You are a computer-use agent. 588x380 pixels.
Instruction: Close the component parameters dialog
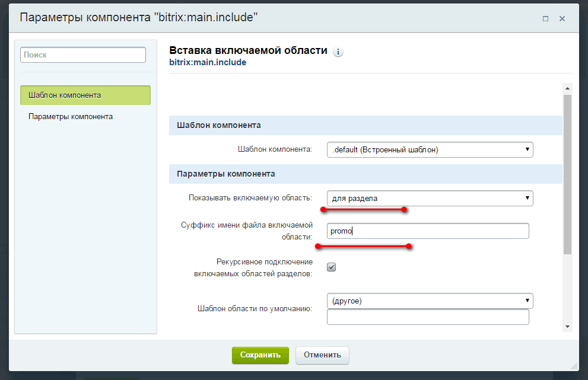[562, 18]
